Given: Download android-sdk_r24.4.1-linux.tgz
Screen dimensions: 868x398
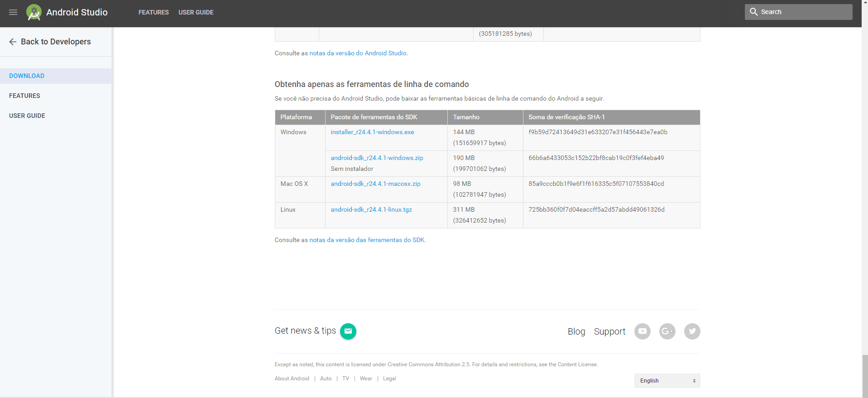Looking at the screenshot, I should click(371, 209).
